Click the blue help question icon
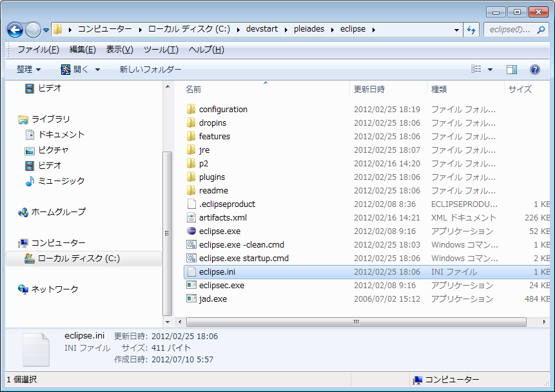The width and height of the screenshot is (555, 392). [534, 70]
